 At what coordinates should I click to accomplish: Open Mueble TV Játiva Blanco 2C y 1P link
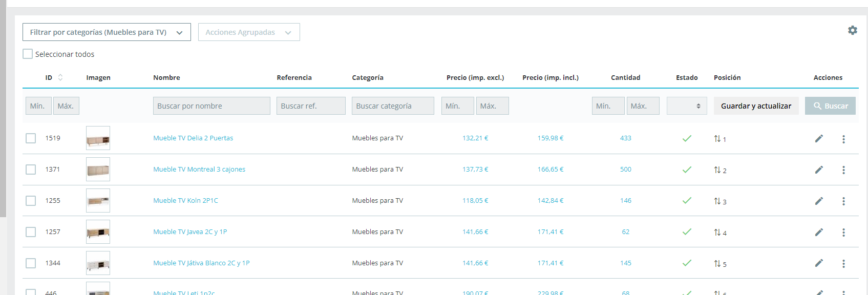coord(201,263)
